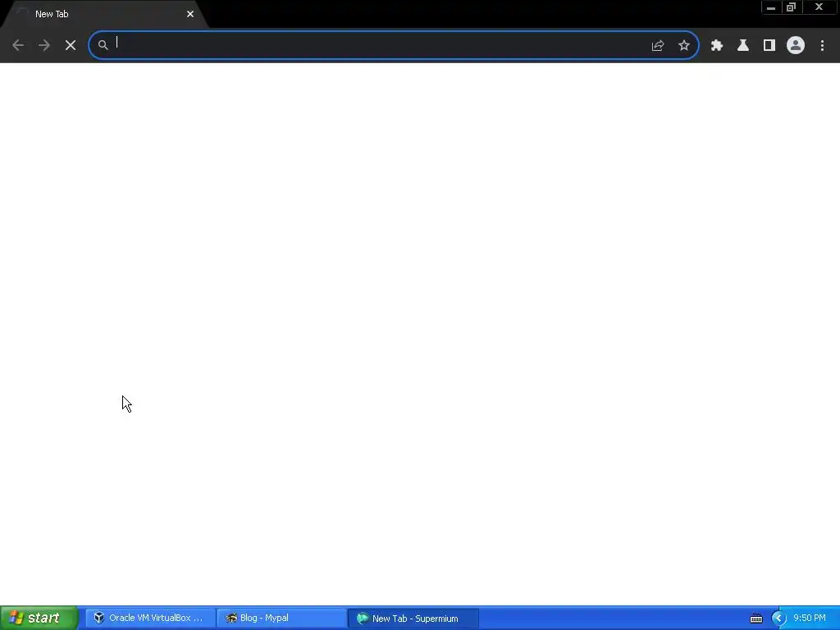The width and height of the screenshot is (840, 630).
Task: Open the Windows start menu
Action: pos(39,619)
